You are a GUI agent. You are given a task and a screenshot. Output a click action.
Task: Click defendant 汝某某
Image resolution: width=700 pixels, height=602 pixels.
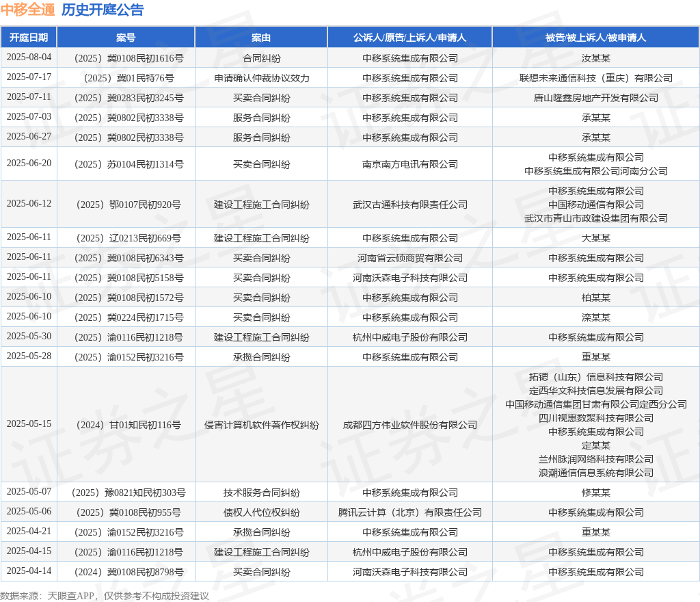coord(595,58)
